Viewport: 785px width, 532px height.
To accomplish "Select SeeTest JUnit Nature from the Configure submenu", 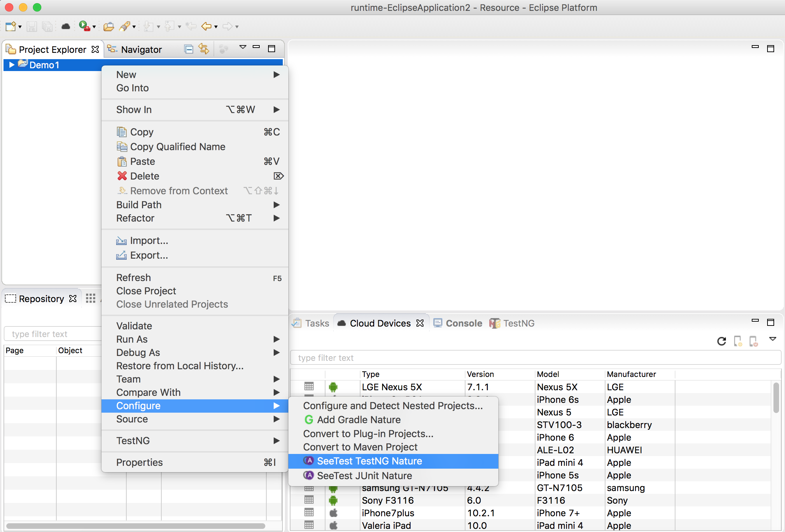I will point(364,475).
